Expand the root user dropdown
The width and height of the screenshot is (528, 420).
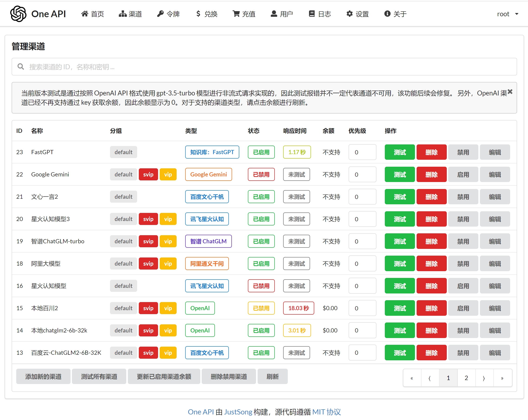[x=507, y=14]
